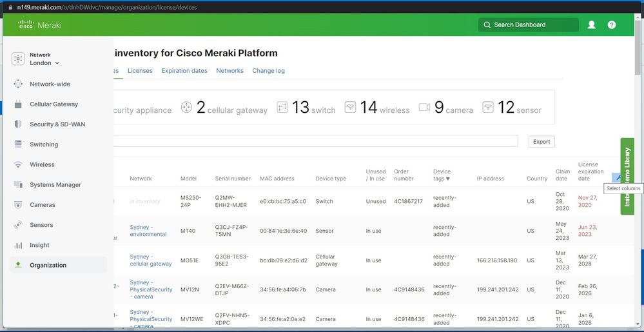
Task: Click the camera count icon
Action: tap(424, 107)
